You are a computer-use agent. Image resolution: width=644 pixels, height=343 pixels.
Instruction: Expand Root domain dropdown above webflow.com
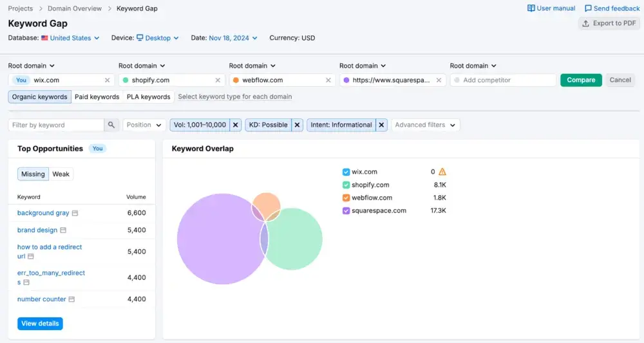coord(252,66)
